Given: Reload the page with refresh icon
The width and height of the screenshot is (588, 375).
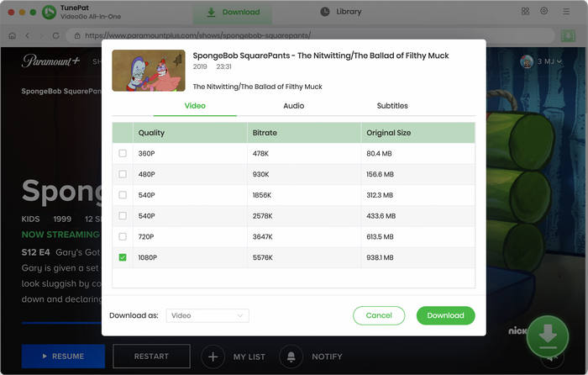Looking at the screenshot, I should click(55, 36).
